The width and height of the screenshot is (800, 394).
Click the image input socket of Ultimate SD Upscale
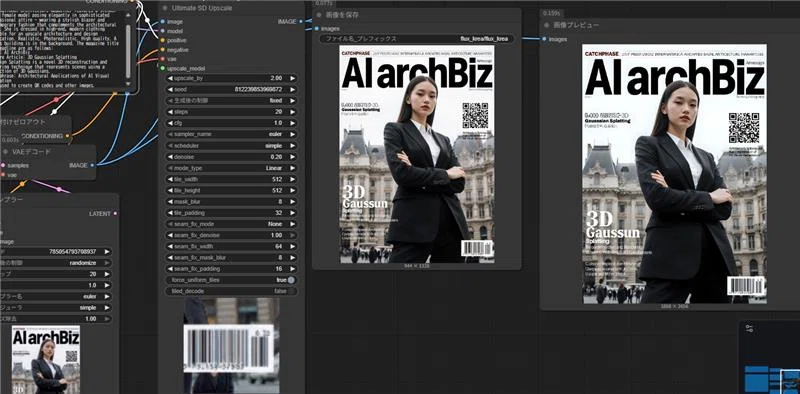pyautogui.click(x=162, y=21)
